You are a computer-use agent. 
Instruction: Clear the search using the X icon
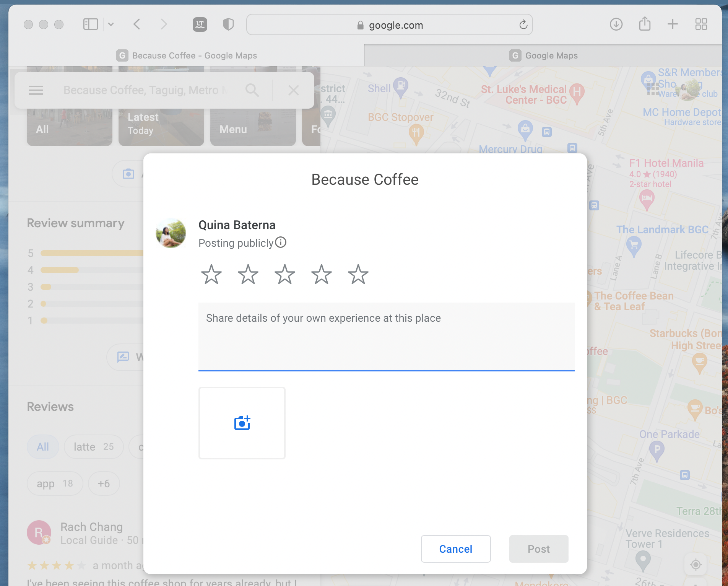tap(293, 90)
